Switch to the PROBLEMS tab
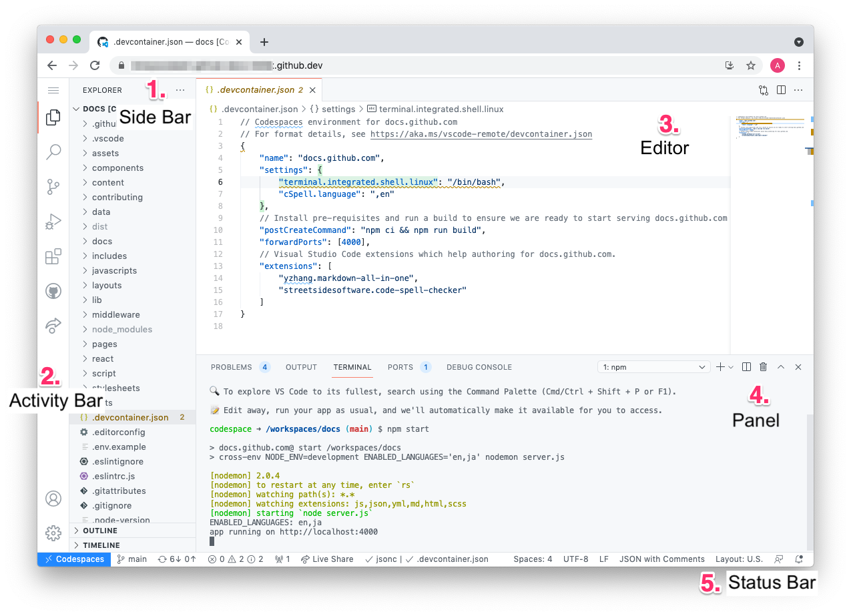 click(x=232, y=366)
